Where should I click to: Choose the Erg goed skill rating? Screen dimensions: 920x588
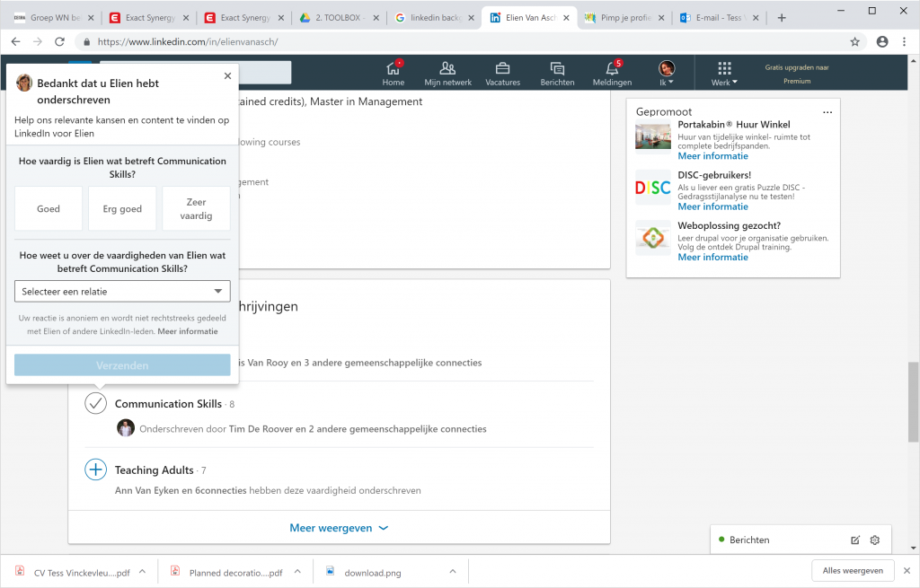pyautogui.click(x=122, y=208)
